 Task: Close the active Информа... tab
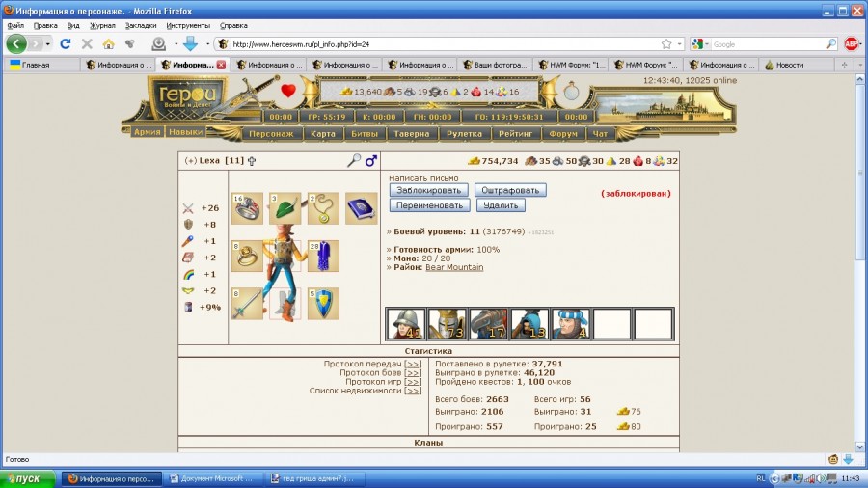pyautogui.click(x=222, y=65)
